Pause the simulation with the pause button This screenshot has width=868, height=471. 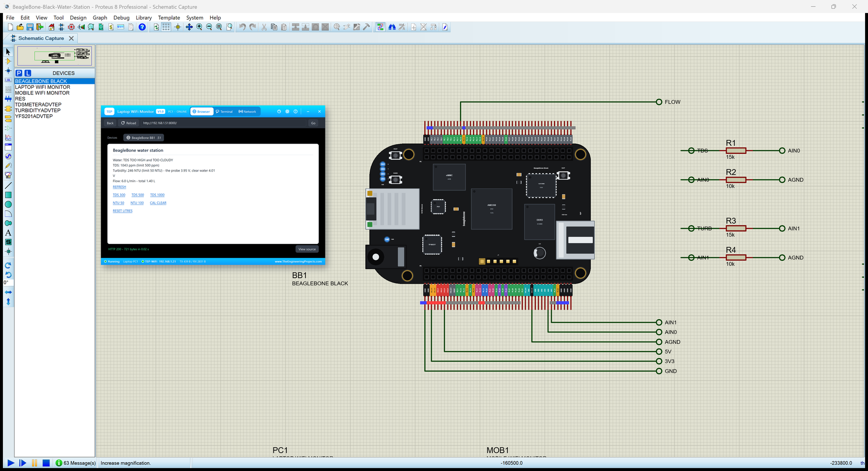pos(34,463)
